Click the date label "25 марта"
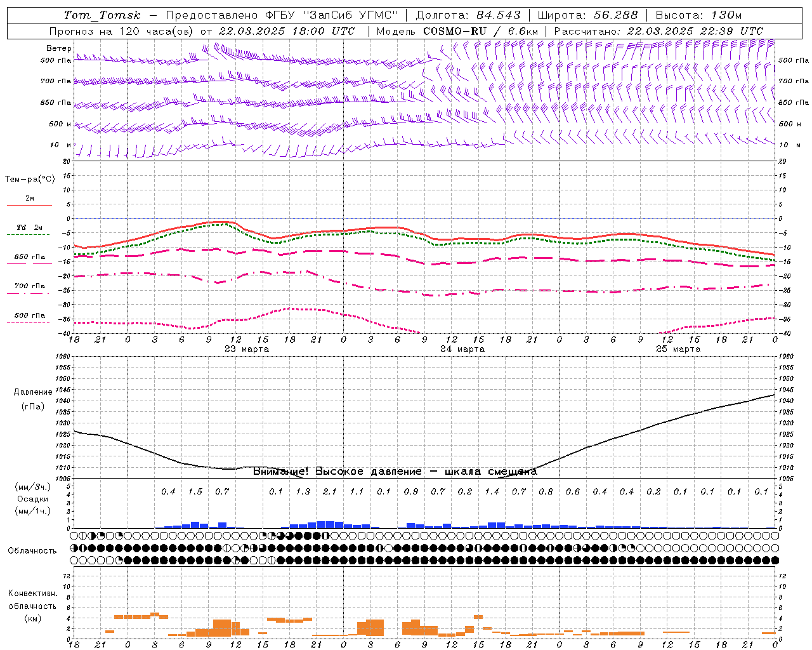812x650 pixels. coord(678,349)
